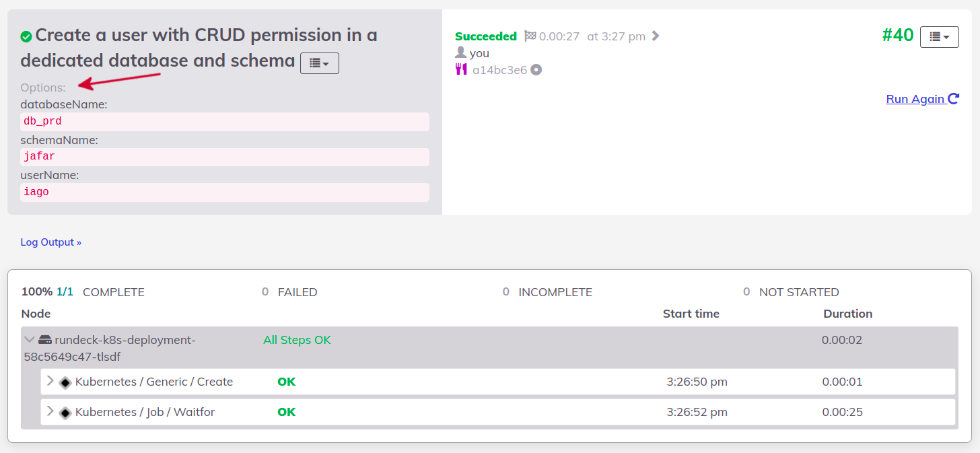Click the green job success check icon
This screenshot has height=453, width=980.
(26, 36)
